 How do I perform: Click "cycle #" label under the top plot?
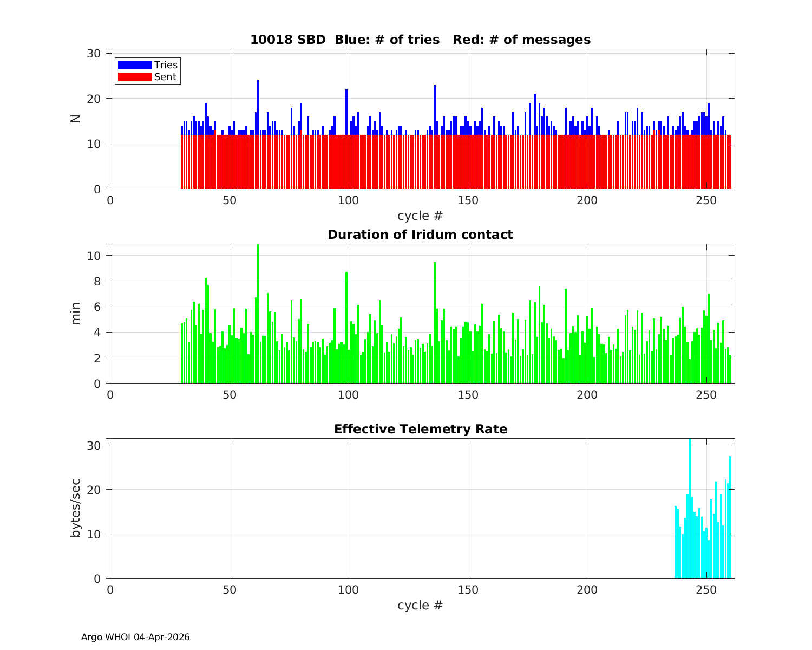[420, 216]
